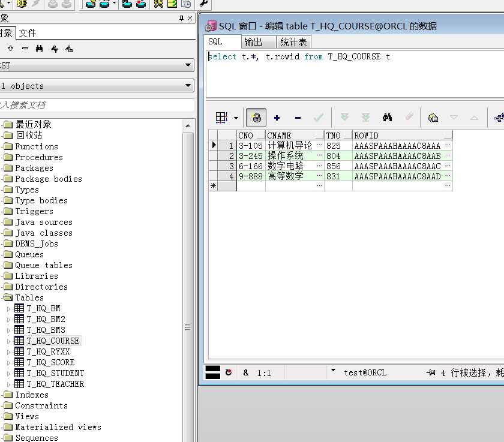Expand the T_HQ_BM table node
The image size is (504, 442).
pos(8,309)
